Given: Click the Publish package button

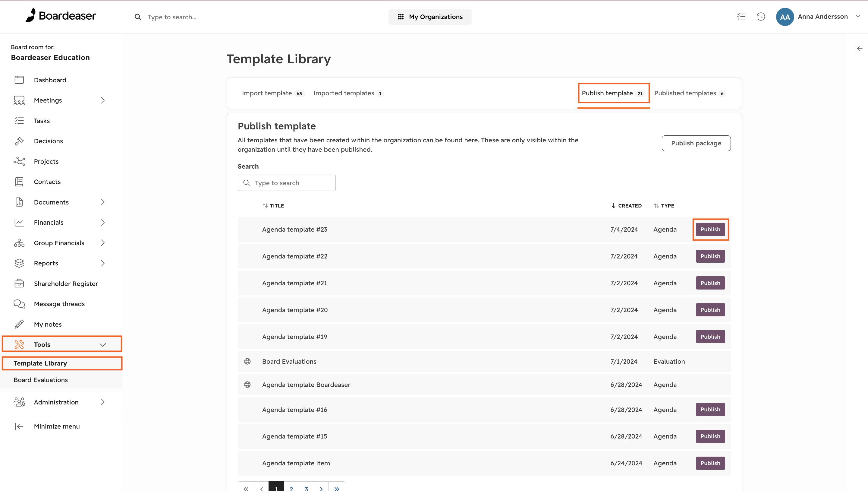Looking at the screenshot, I should 696,143.
